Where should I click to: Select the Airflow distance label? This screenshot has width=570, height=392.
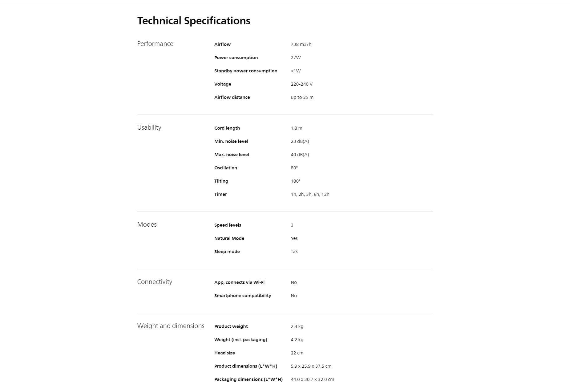(x=232, y=97)
